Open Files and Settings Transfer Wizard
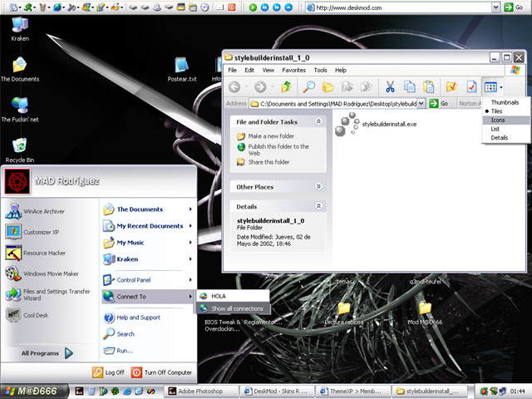The height and width of the screenshot is (399, 532). tap(48, 294)
